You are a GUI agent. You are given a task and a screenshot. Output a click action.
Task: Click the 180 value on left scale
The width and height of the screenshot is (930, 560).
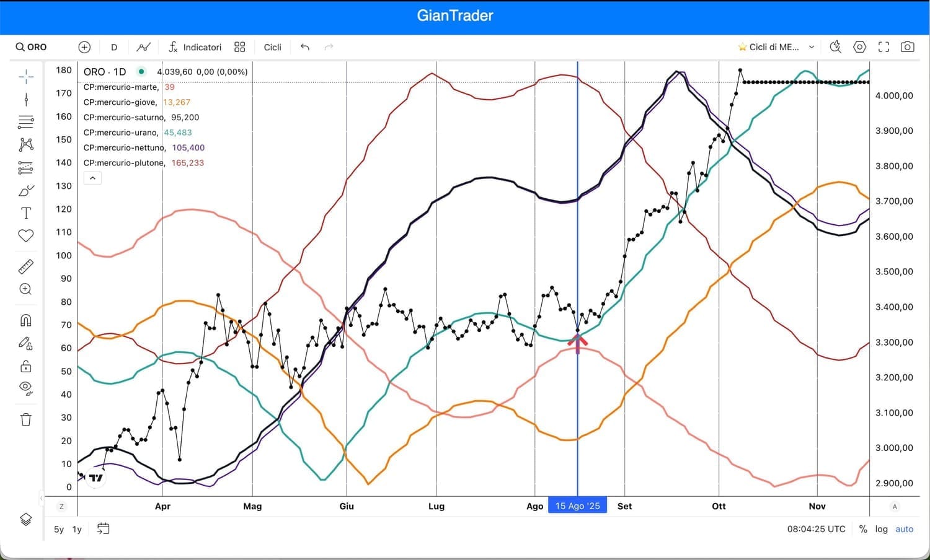pyautogui.click(x=64, y=70)
